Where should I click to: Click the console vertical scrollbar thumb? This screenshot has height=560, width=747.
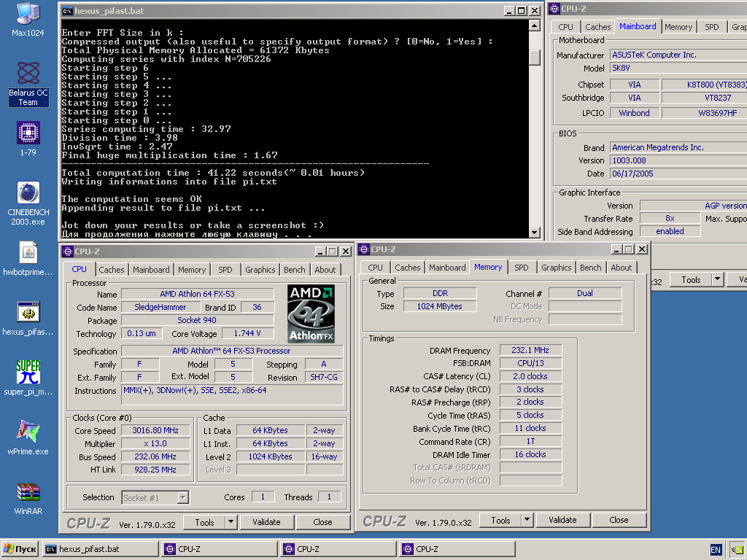coord(535,57)
